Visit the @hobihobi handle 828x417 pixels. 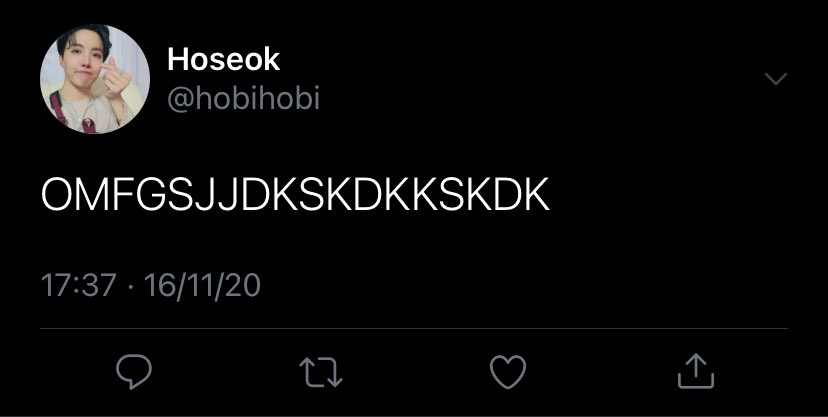pyautogui.click(x=243, y=99)
